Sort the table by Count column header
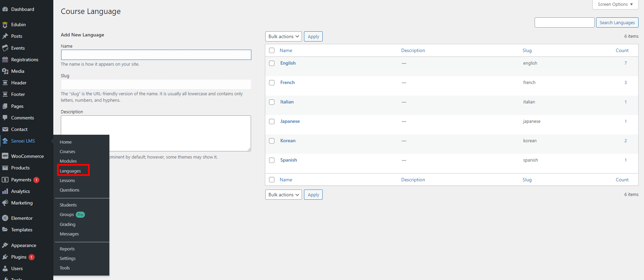644x280 pixels. pos(622,50)
